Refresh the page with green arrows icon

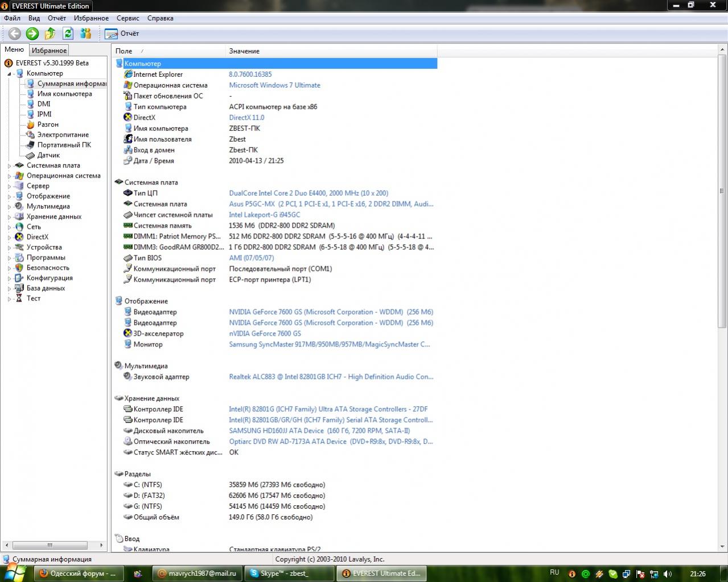pos(68,34)
